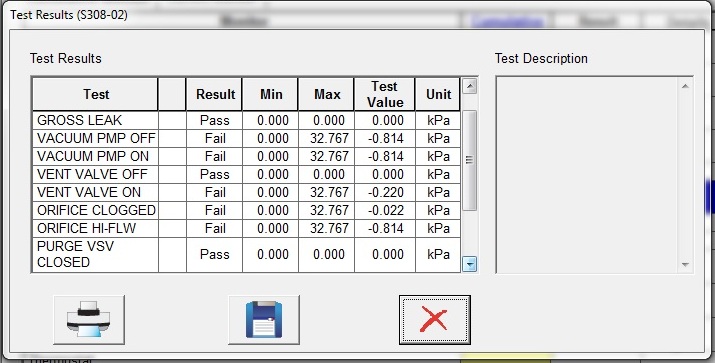Screen dimensions: 715x363
Task: Save results using the floppy disk icon
Action: point(264,320)
